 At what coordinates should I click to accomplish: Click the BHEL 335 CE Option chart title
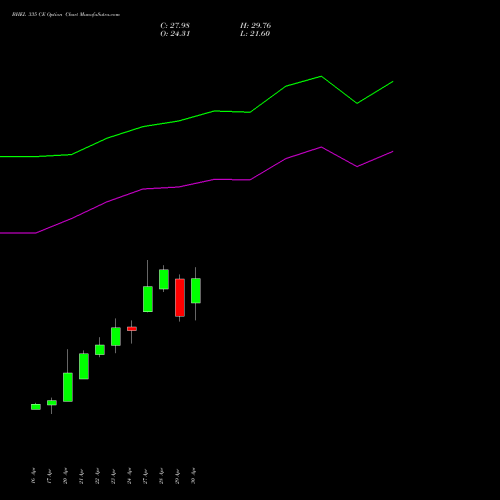pyautogui.click(x=66, y=15)
